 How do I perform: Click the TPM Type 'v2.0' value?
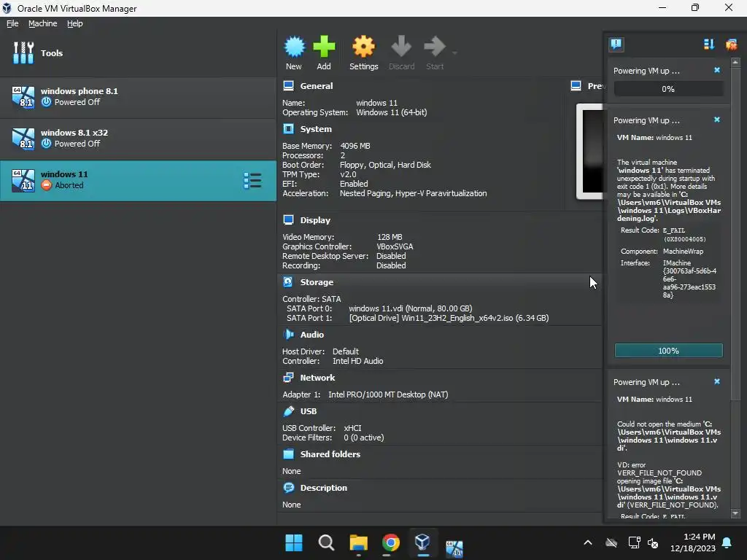pos(348,174)
